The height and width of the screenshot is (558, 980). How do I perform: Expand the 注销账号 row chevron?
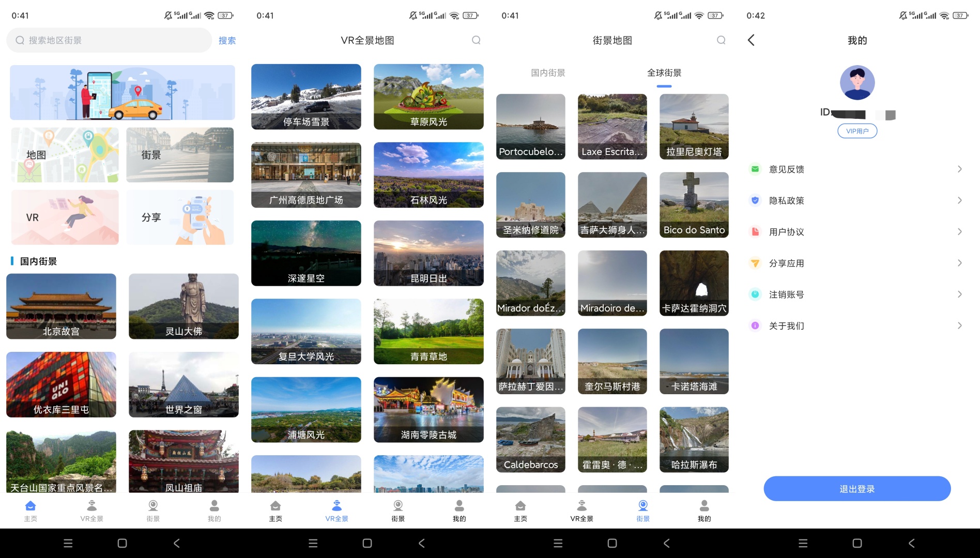[x=960, y=295]
